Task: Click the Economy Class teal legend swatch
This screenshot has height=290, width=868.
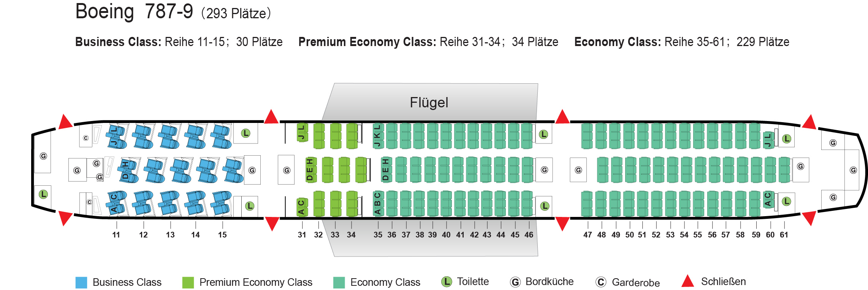Action: 339,282
